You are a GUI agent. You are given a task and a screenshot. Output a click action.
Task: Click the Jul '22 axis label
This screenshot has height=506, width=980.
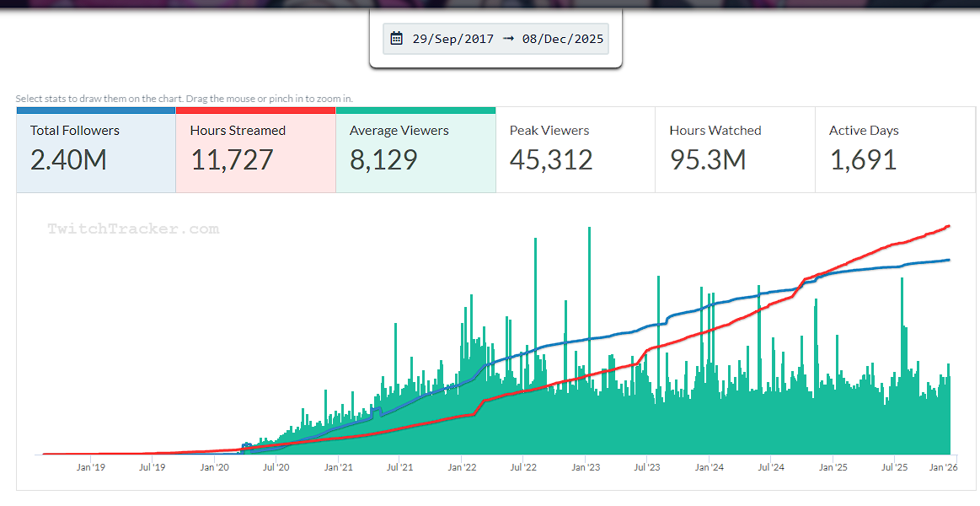[523, 467]
